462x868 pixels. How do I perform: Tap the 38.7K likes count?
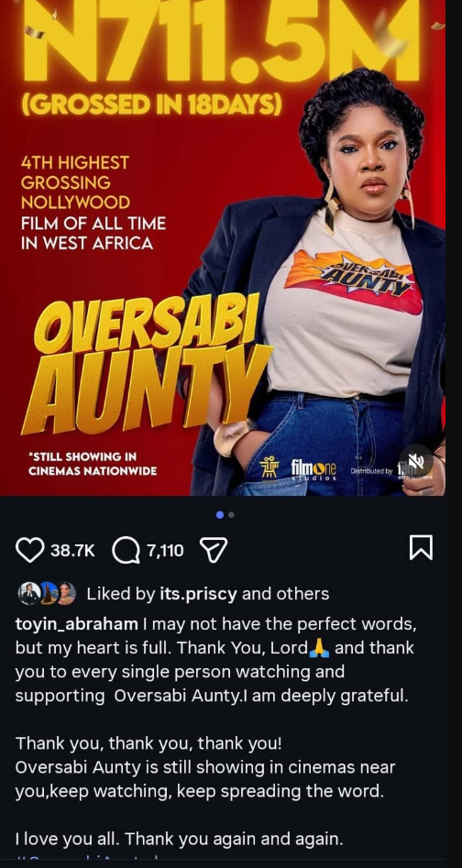click(72, 551)
